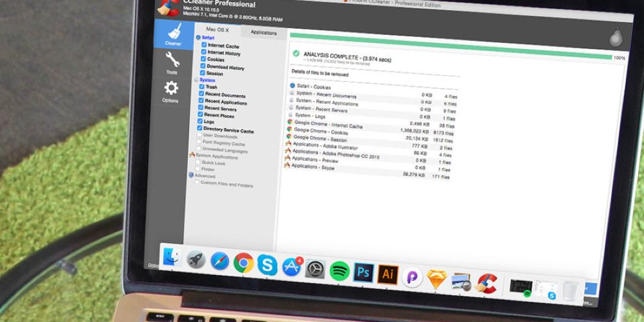Restore the minimized terminal window in Dock
This screenshot has height=322, width=644.
[521, 286]
